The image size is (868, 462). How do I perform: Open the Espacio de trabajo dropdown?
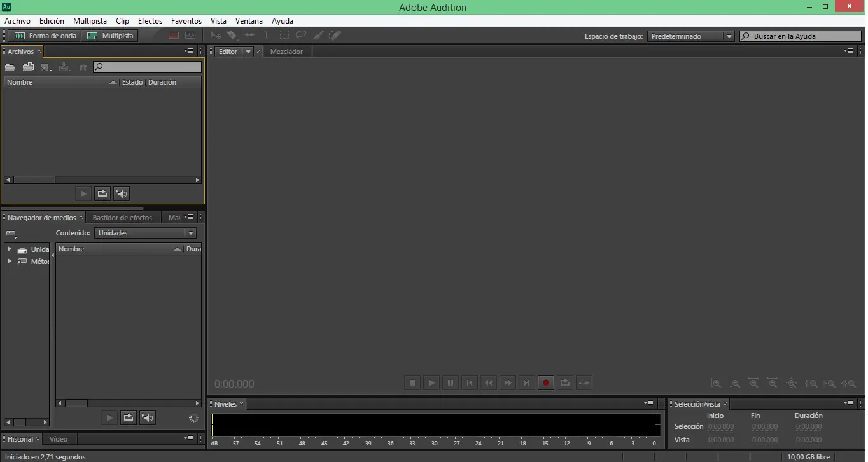click(x=691, y=36)
